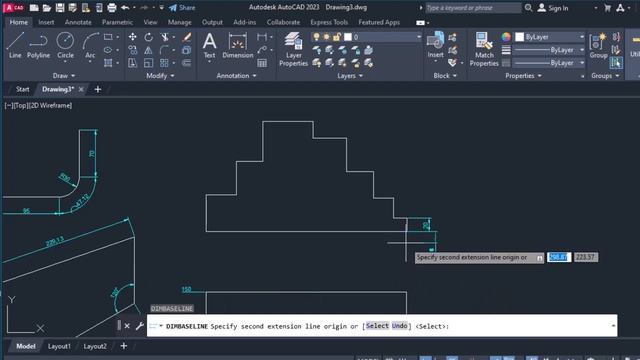The height and width of the screenshot is (360, 640).
Task: Click the customize wrench on command line
Action: click(139, 326)
